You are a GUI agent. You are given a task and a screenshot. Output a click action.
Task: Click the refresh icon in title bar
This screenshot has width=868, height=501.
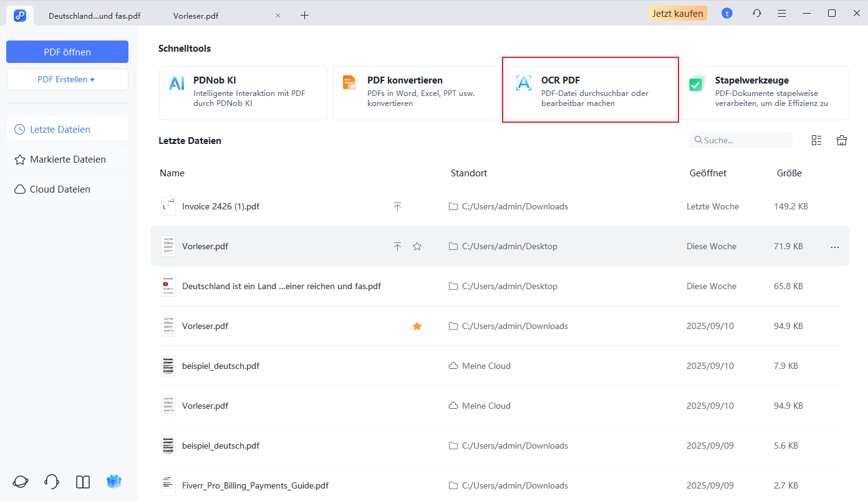757,13
